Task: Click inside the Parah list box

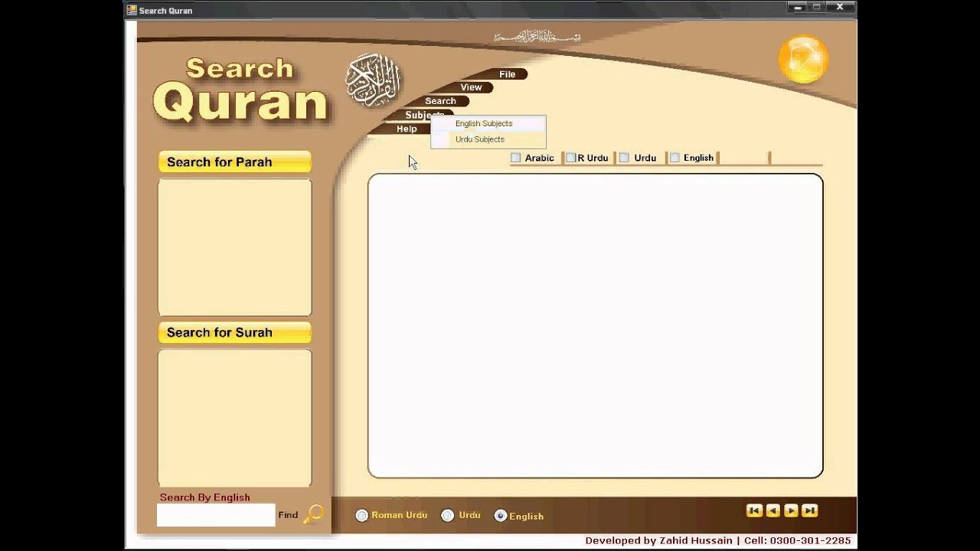Action: pos(234,247)
